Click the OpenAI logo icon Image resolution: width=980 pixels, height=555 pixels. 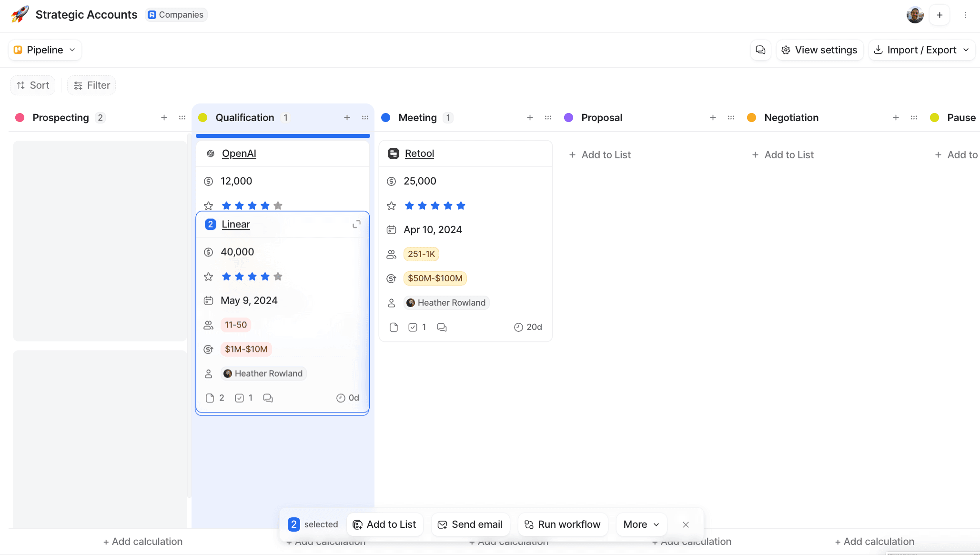point(210,154)
